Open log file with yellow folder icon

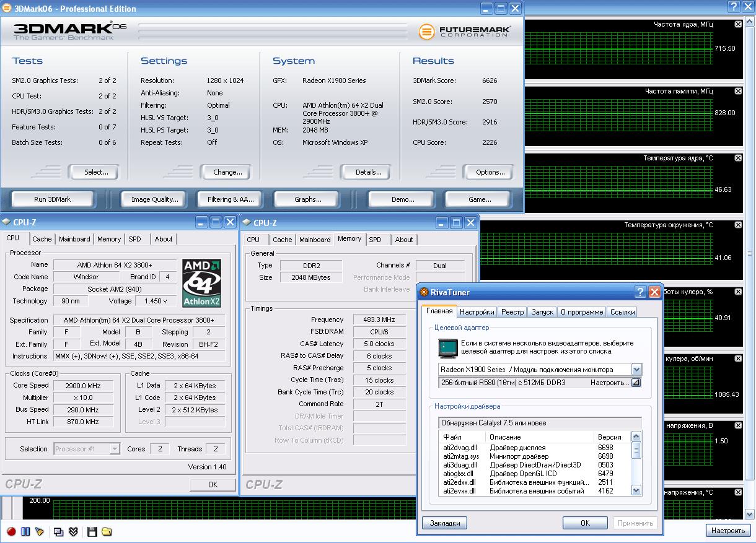pos(107,531)
